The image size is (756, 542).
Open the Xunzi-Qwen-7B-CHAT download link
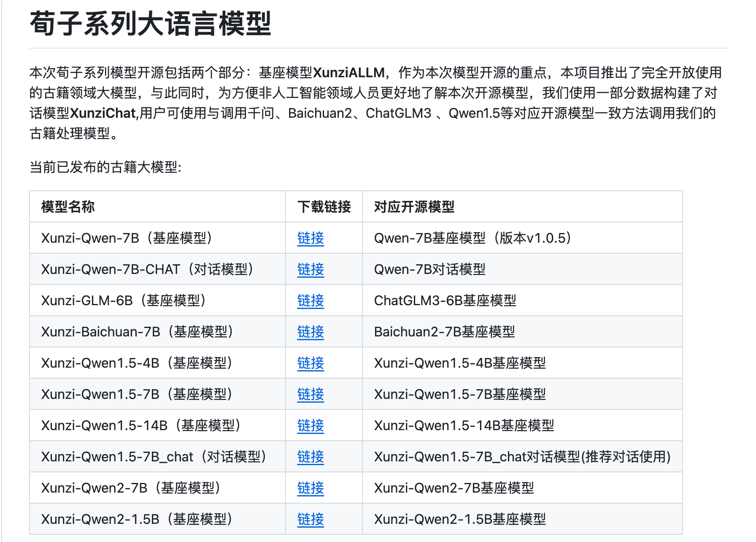pos(310,269)
